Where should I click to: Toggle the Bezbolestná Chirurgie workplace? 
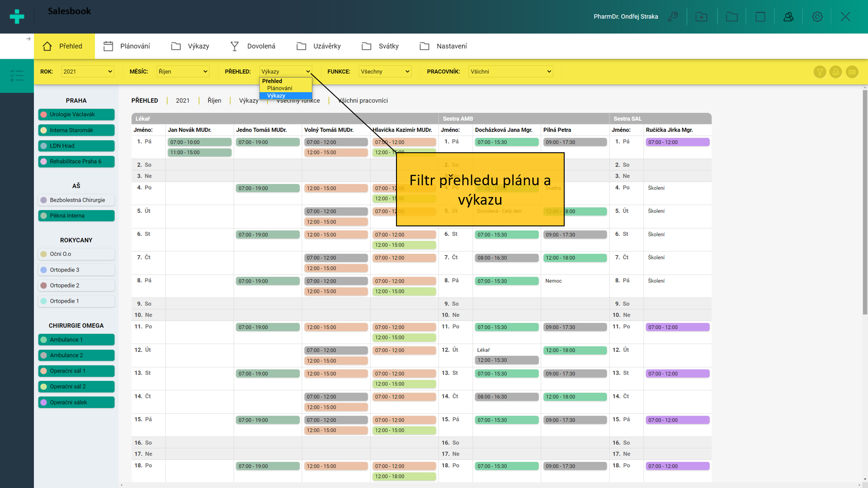[x=76, y=200]
